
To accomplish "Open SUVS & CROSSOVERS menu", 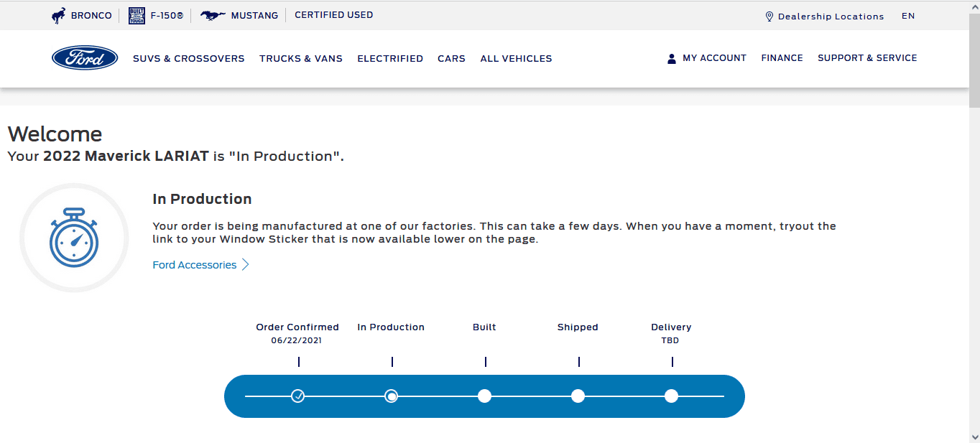I will pos(189,59).
